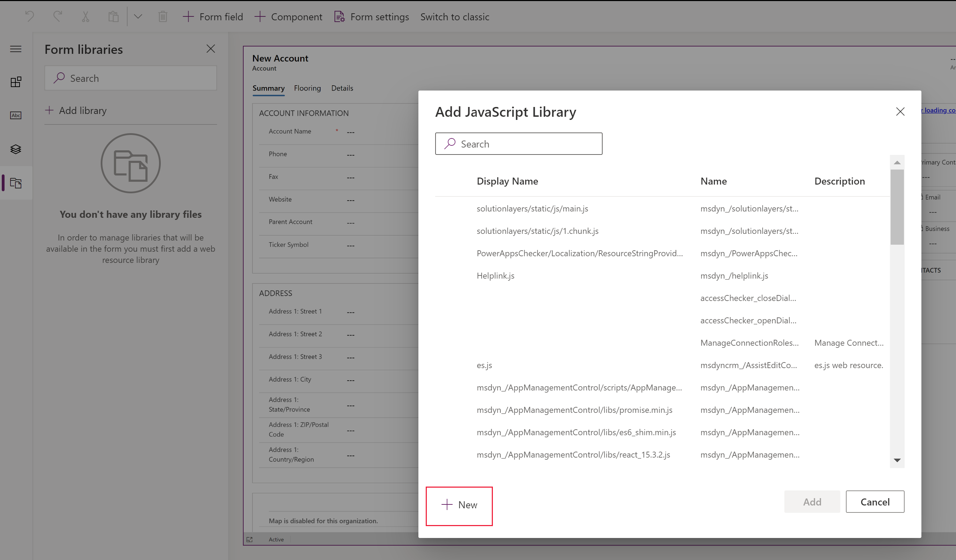
Task: Search for a JavaScript library by name
Action: pos(519,143)
